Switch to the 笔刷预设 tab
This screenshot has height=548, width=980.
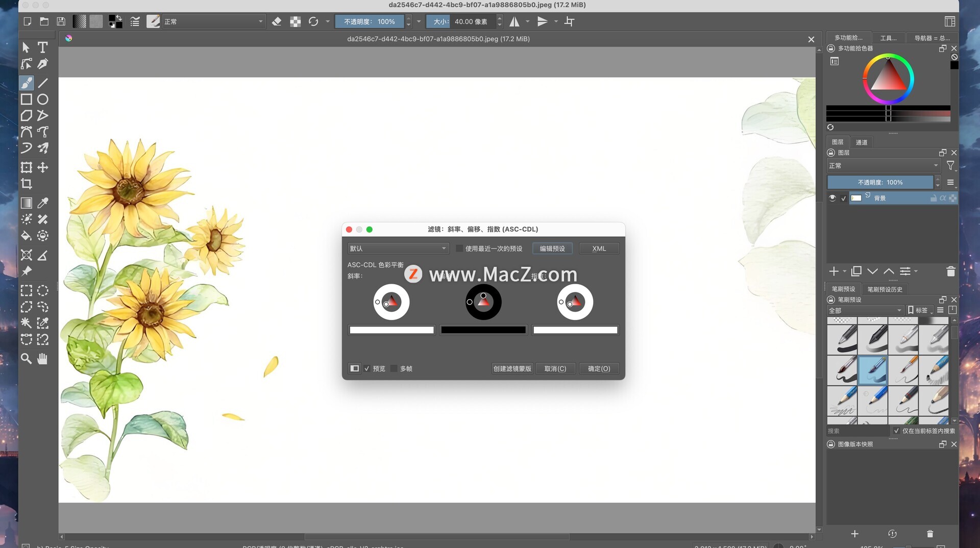tap(844, 289)
